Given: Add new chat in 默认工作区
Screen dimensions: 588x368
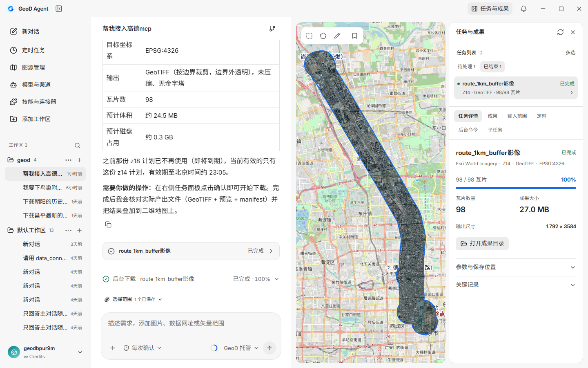Looking at the screenshot, I should point(79,230).
